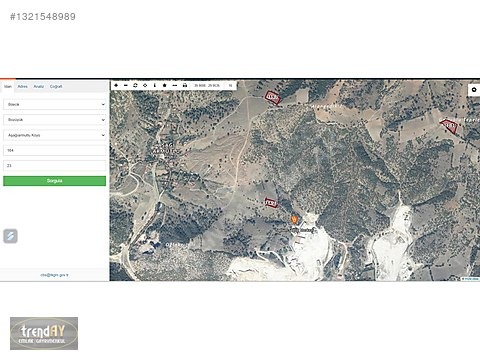Choose the line distance measurement tool
Screen dimensions: 480x360
(x=174, y=85)
